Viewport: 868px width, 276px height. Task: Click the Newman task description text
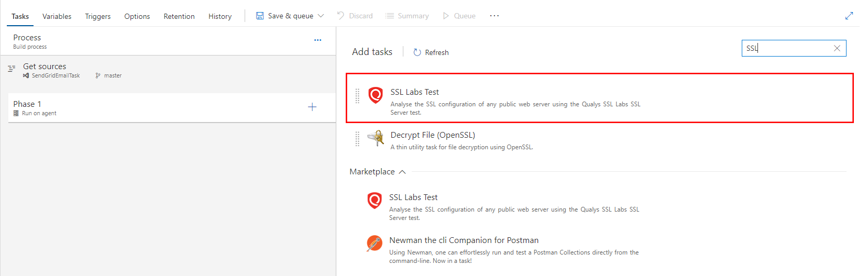click(514, 257)
